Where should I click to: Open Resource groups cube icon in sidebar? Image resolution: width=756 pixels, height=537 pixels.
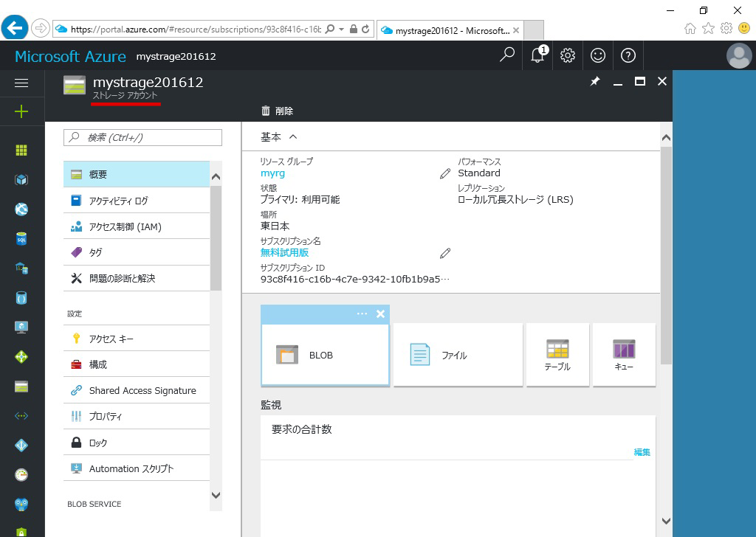point(21,180)
